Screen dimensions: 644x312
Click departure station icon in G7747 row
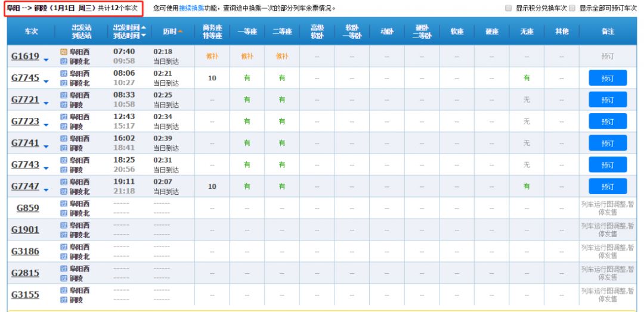[x=64, y=182]
